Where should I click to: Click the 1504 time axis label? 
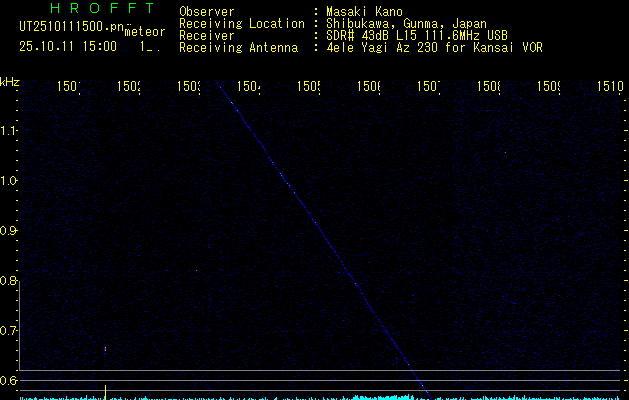249,86
